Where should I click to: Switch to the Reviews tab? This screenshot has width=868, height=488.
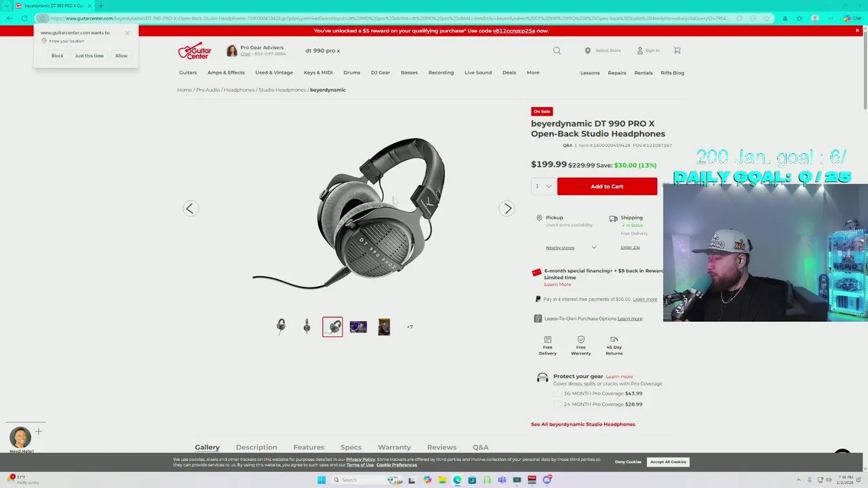tap(441, 447)
